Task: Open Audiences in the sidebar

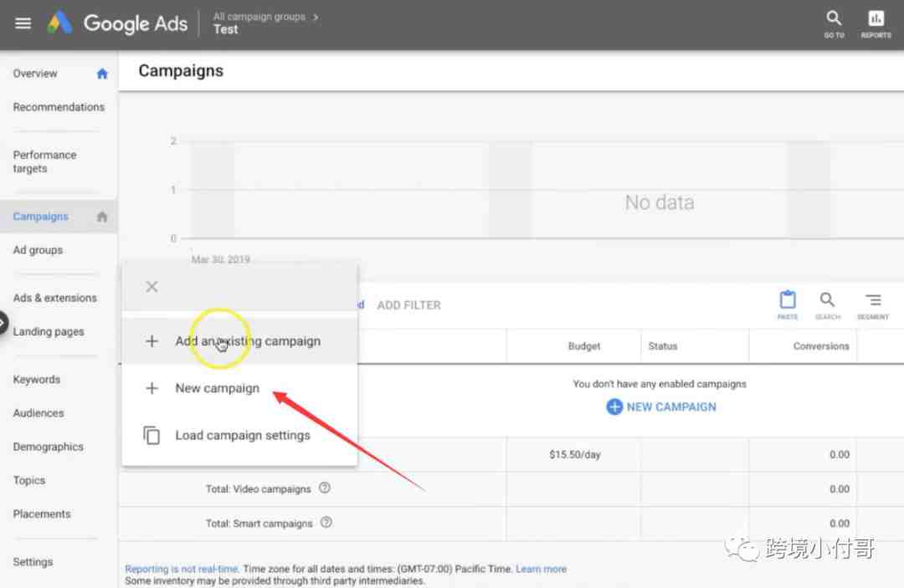Action: [38, 413]
